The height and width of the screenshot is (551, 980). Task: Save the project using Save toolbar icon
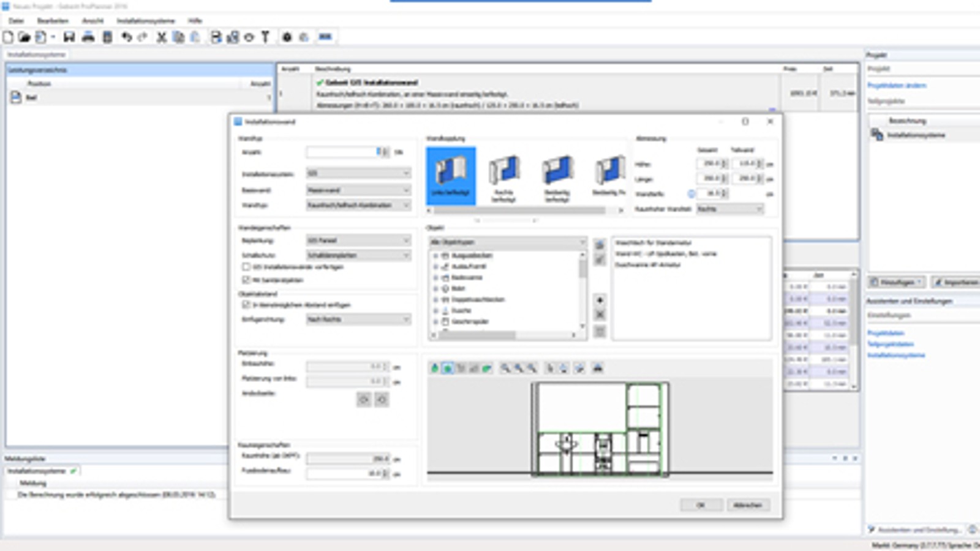(70, 36)
